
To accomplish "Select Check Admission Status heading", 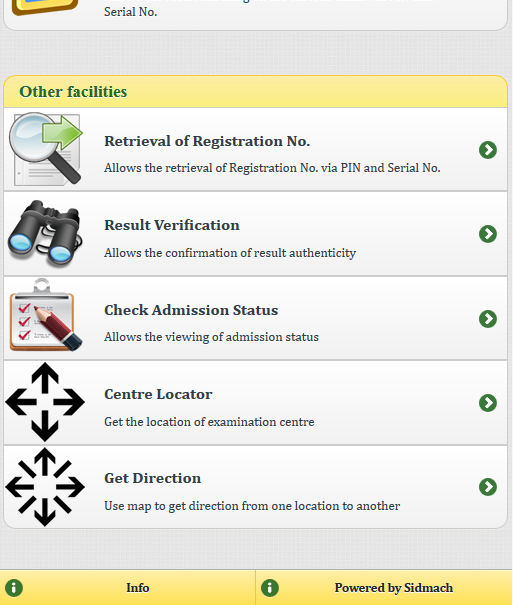I will [x=191, y=310].
